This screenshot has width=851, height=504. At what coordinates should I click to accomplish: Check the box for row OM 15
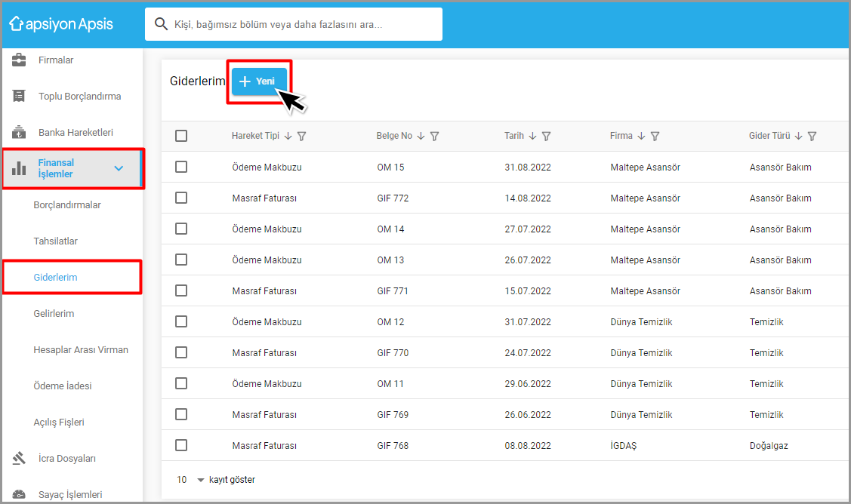[181, 167]
